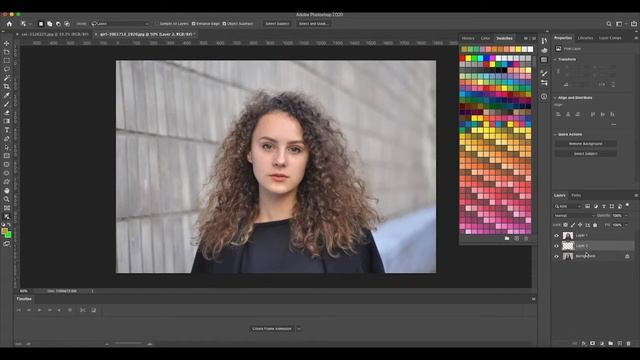Select the Zoom tool in toolbar
640x360 pixels.
[x=7, y=199]
